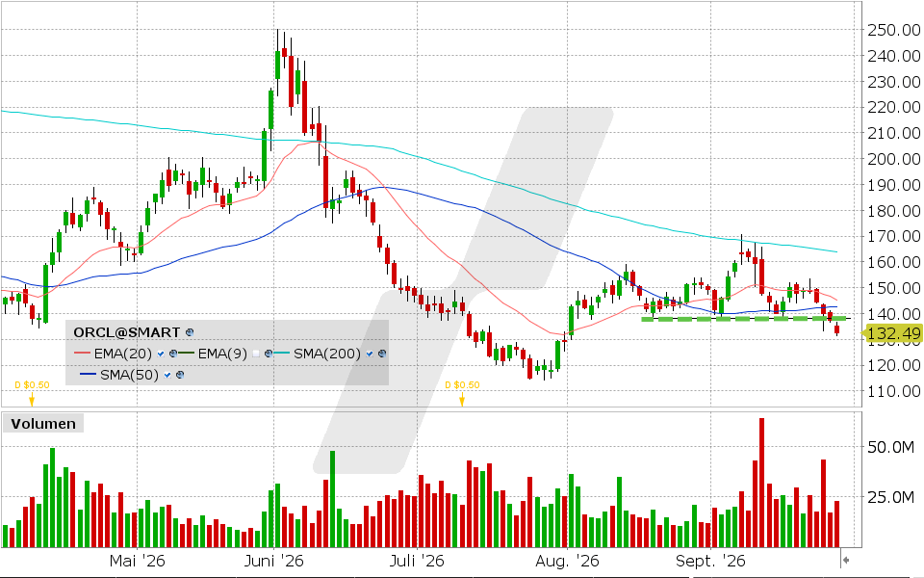Click the EMA(20) legend label
The image size is (924, 578).
[122, 354]
